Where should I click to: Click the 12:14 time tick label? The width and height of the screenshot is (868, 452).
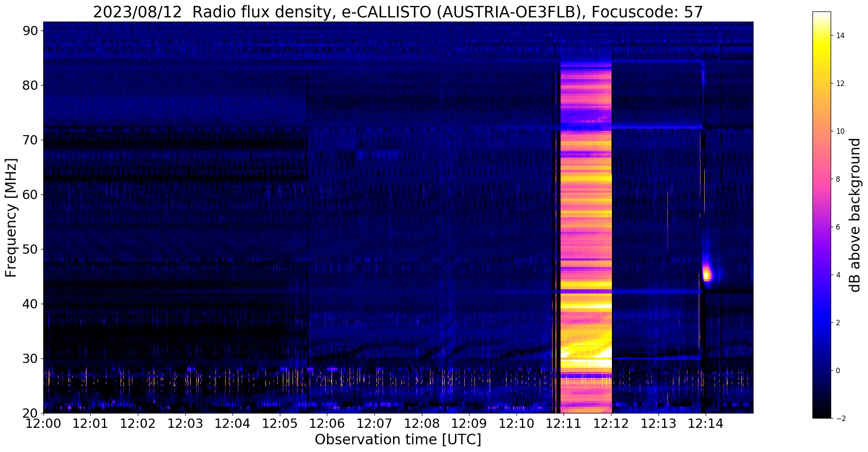[706, 423]
